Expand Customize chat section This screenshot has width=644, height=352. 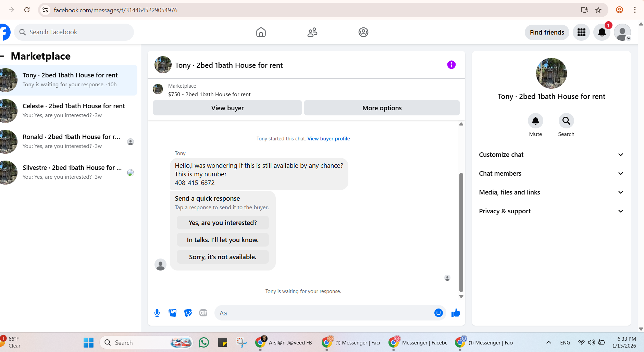(551, 155)
